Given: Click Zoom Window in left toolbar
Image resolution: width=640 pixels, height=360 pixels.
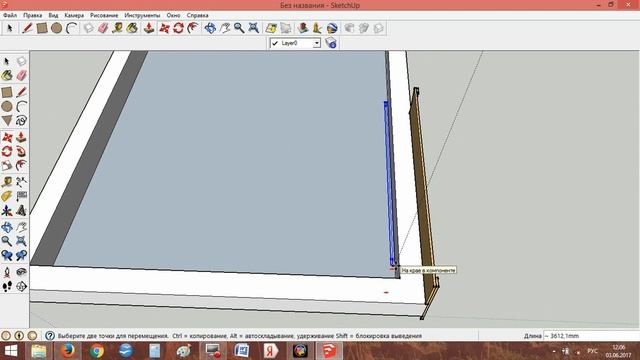Looking at the screenshot, I should click(22, 241).
